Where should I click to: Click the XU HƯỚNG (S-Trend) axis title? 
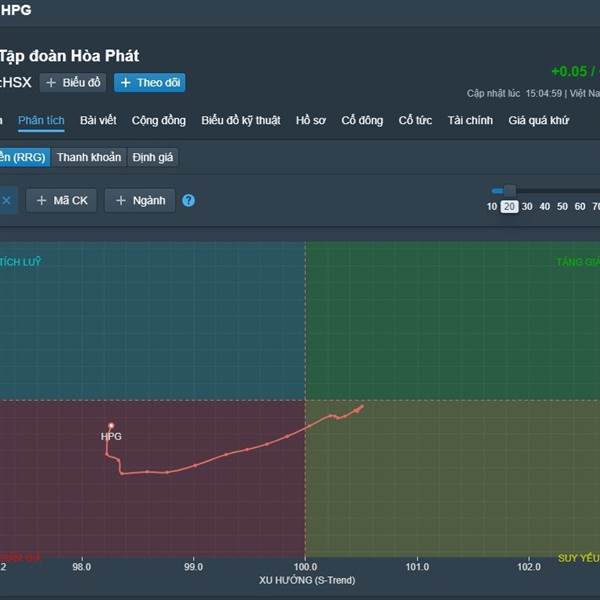pyautogui.click(x=307, y=580)
